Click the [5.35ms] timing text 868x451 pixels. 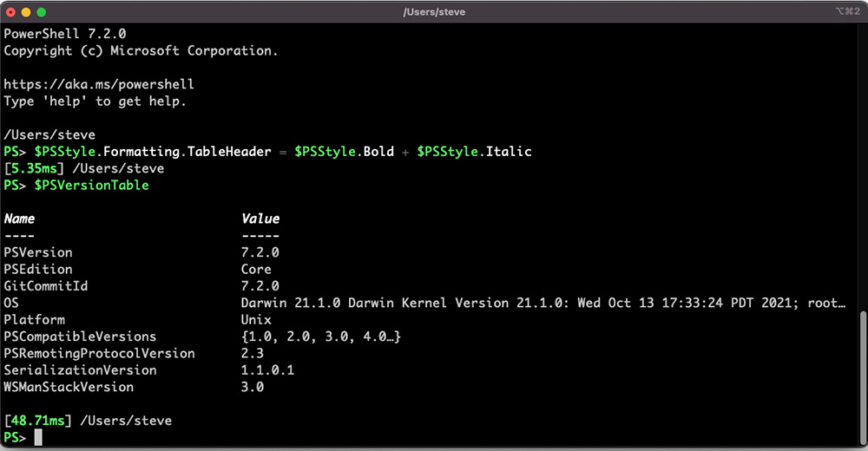click(35, 168)
